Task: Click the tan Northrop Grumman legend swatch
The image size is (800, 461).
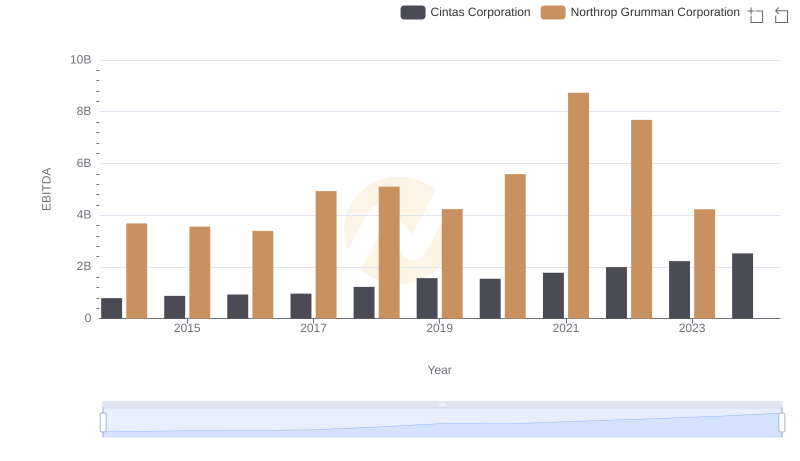Action: point(553,12)
